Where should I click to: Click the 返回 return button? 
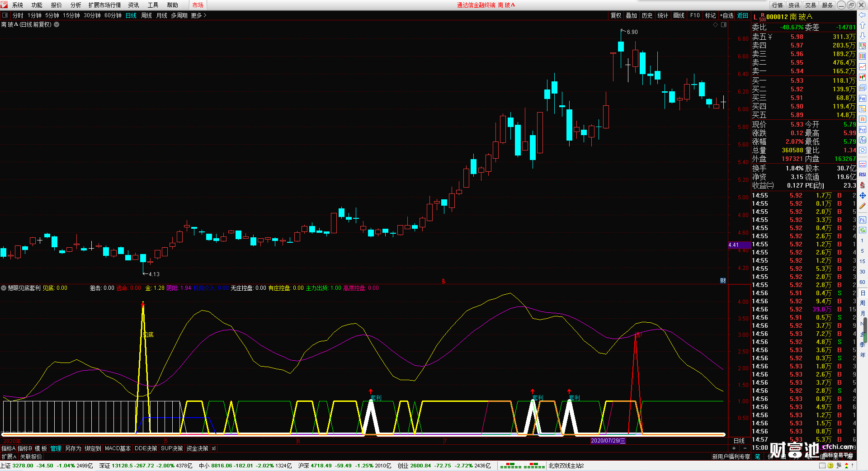(743, 15)
